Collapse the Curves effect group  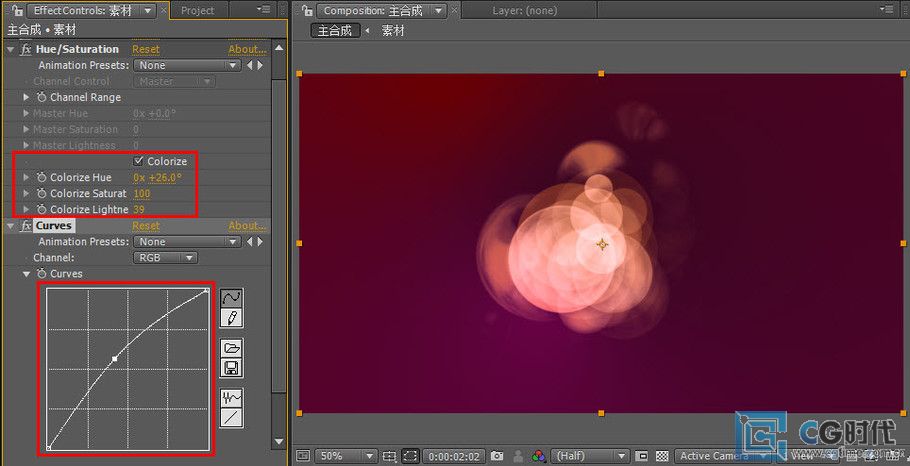tap(10, 226)
